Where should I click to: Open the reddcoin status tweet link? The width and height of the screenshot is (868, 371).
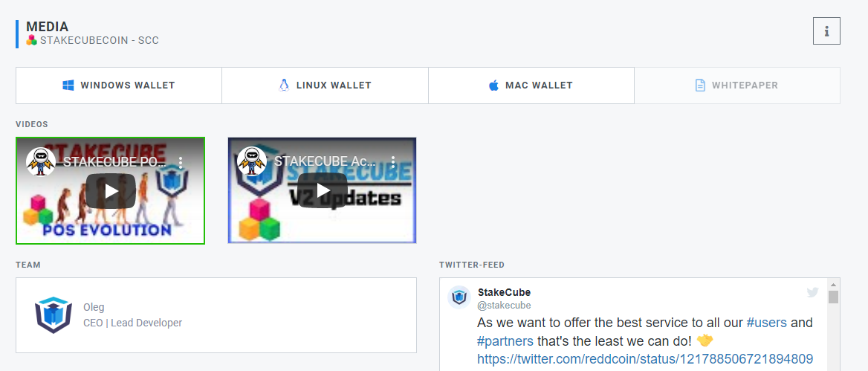tap(645, 358)
